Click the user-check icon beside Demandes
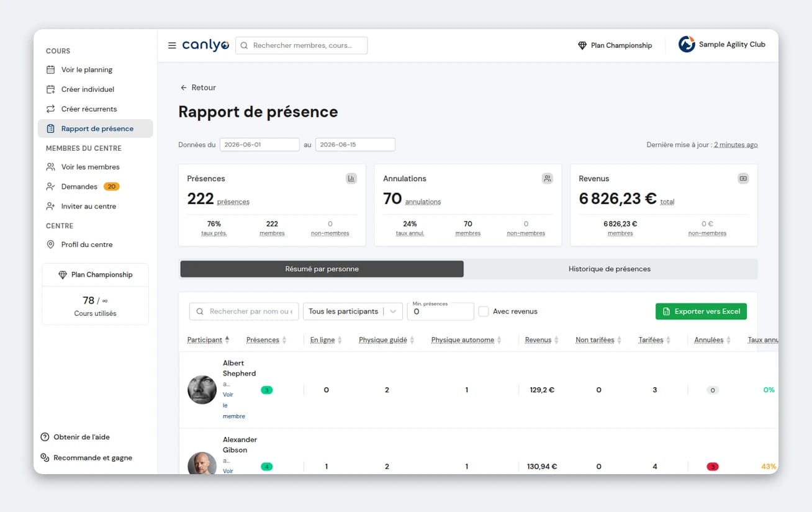Viewport: 812px width, 512px height. (51, 186)
